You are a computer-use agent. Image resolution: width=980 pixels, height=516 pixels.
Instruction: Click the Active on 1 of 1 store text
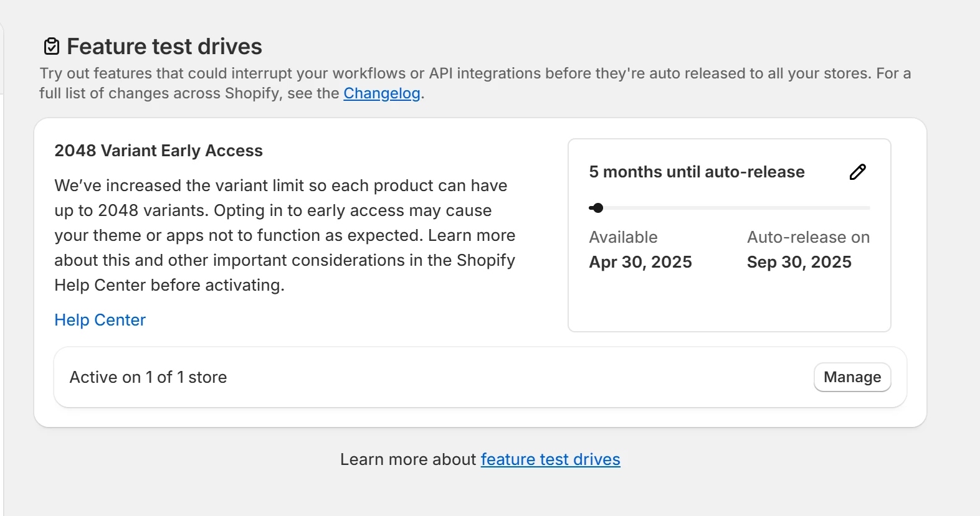148,377
